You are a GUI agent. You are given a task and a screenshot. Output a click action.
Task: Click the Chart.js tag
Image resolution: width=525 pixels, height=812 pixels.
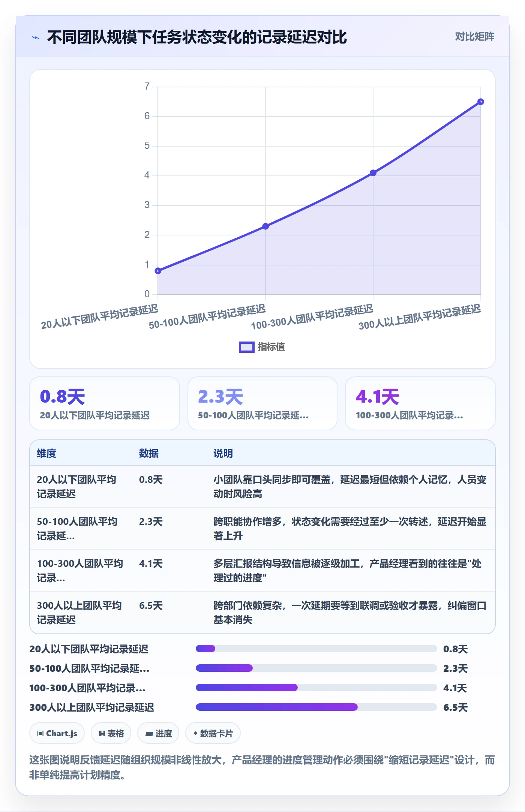point(57,733)
